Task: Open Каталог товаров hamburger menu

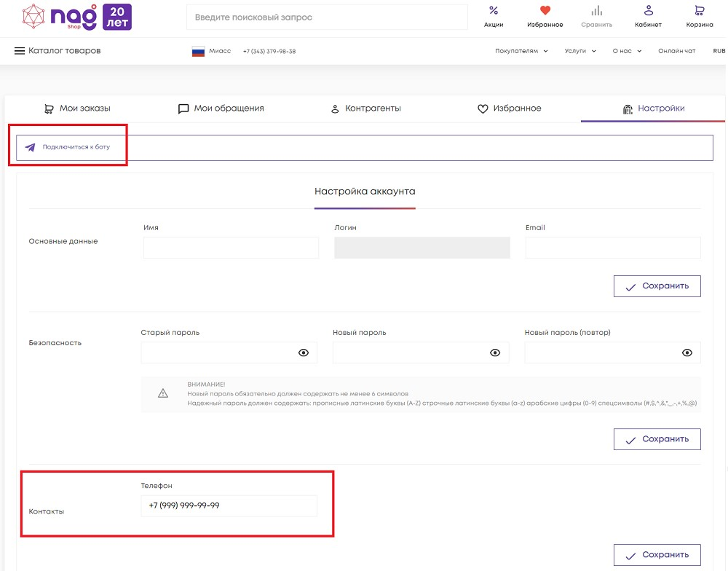Action: coord(20,51)
